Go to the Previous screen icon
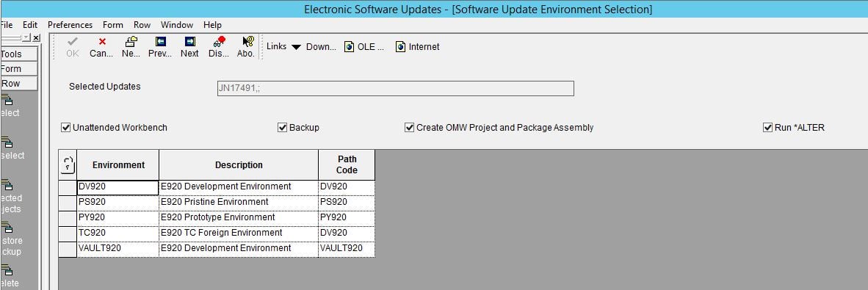Screen dimensions: 868x290 point(161,42)
